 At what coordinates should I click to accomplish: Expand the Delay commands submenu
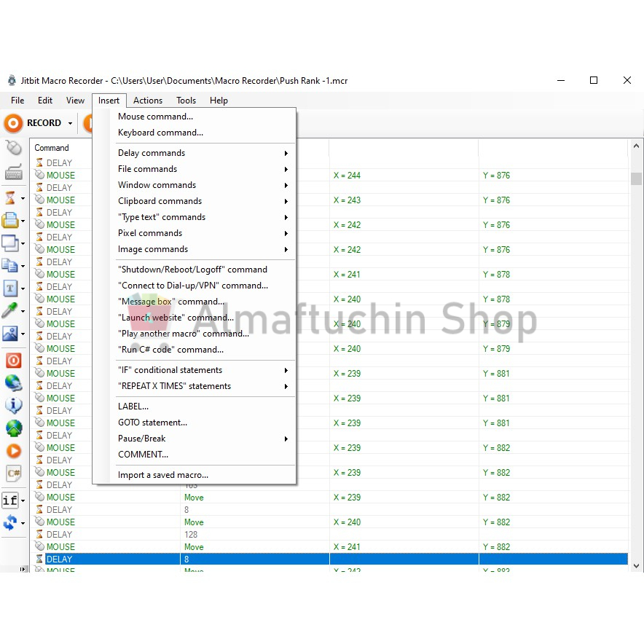151,153
